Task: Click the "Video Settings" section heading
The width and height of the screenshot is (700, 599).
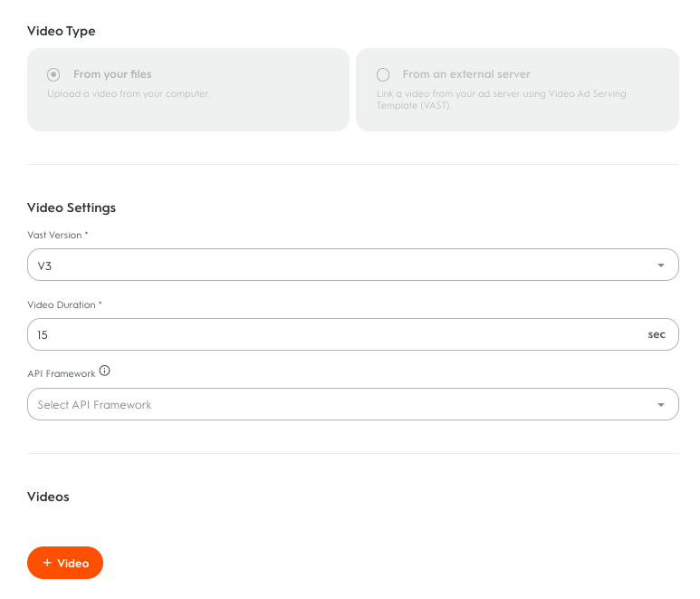Action: (72, 208)
